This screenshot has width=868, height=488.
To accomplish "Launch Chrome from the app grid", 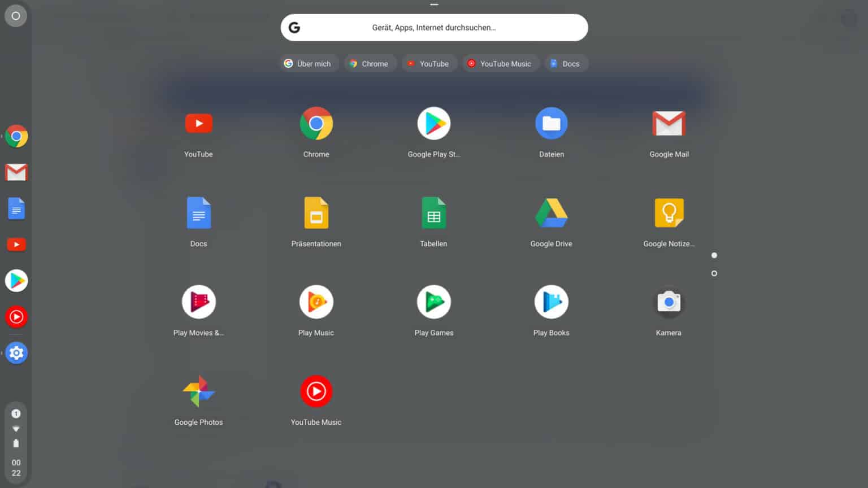I will click(316, 124).
